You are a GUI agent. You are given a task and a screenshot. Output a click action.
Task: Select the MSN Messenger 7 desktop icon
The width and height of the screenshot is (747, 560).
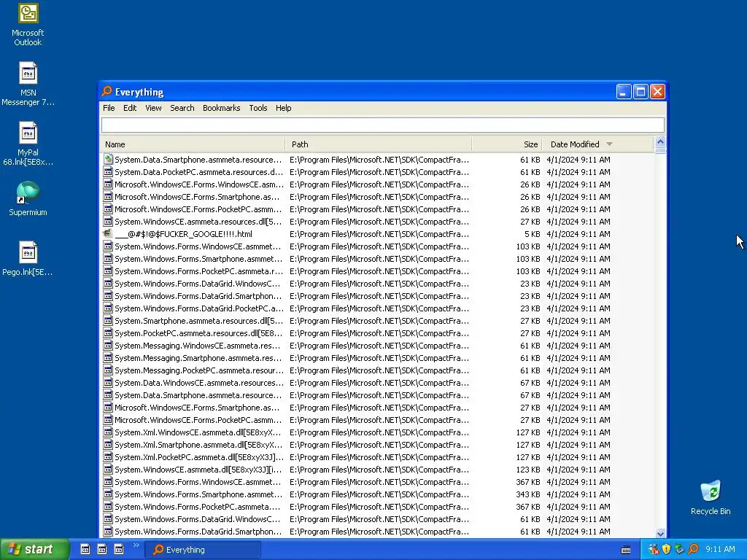(x=28, y=85)
